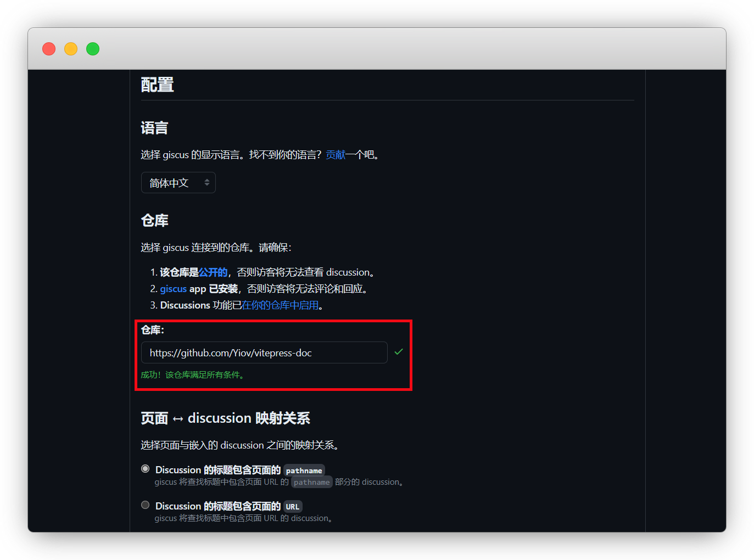Select the pathname mapping radio button

coord(146,469)
